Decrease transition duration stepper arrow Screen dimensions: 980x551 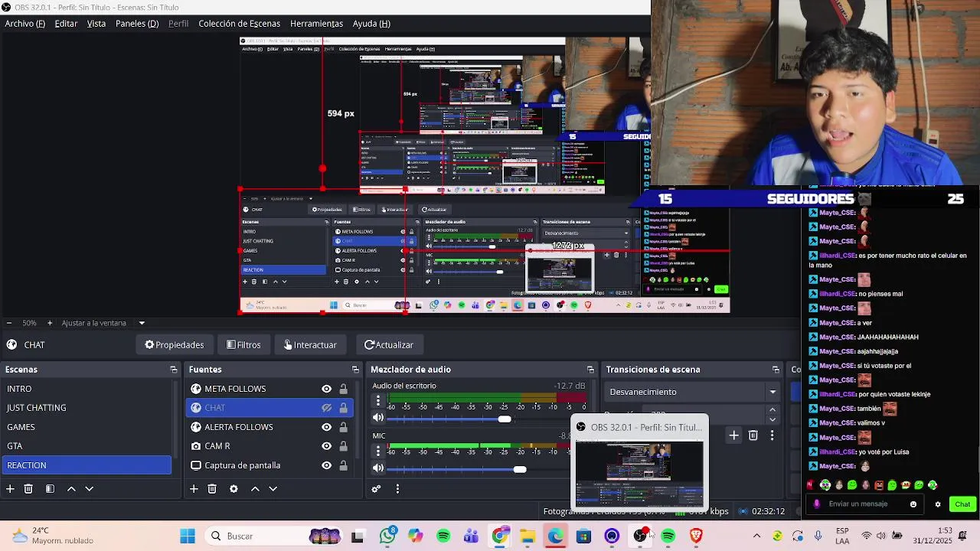pos(772,419)
